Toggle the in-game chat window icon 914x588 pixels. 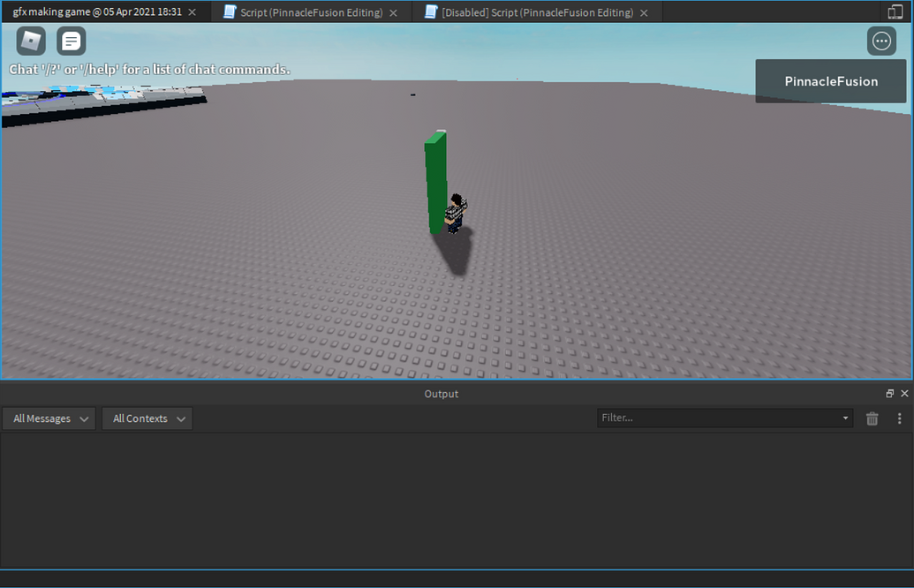click(x=72, y=41)
